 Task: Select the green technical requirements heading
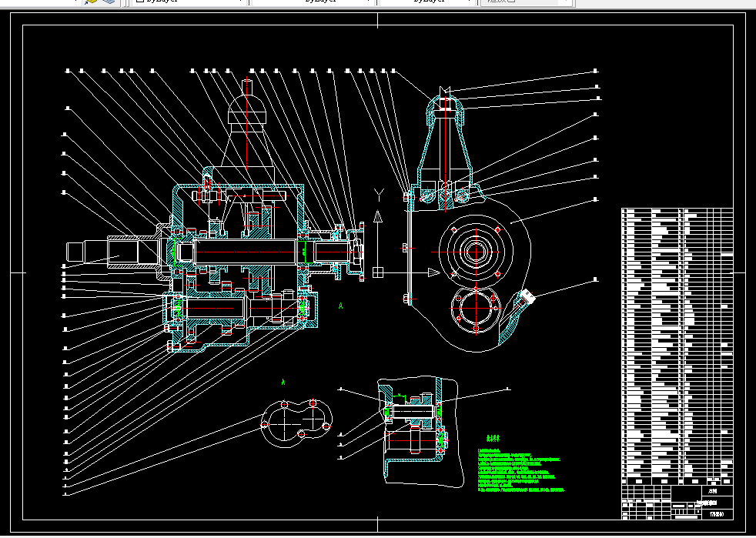[x=493, y=439]
